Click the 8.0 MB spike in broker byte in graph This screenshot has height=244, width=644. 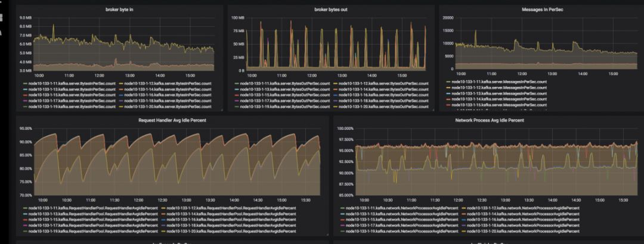point(53,26)
